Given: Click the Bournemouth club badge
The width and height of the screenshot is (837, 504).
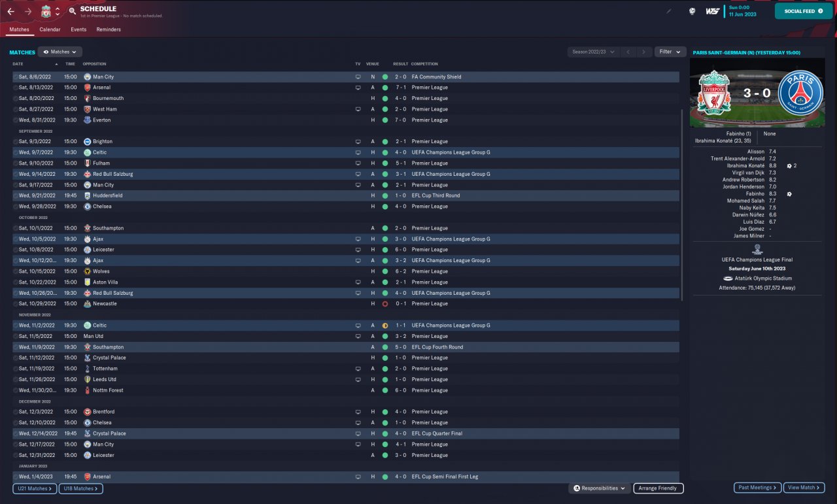Looking at the screenshot, I should [87, 98].
